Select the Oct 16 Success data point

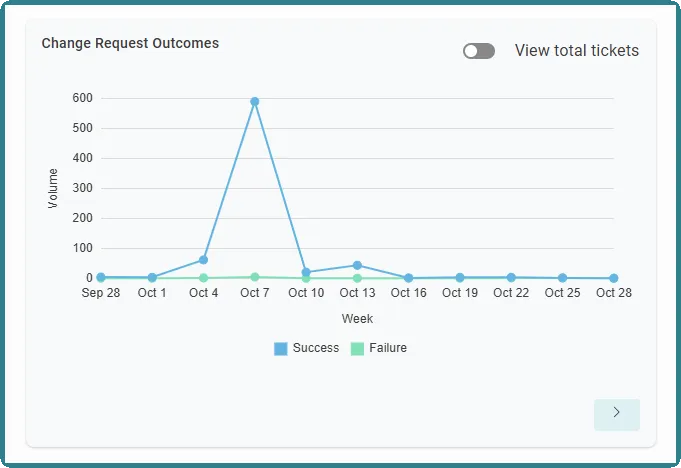(x=409, y=278)
